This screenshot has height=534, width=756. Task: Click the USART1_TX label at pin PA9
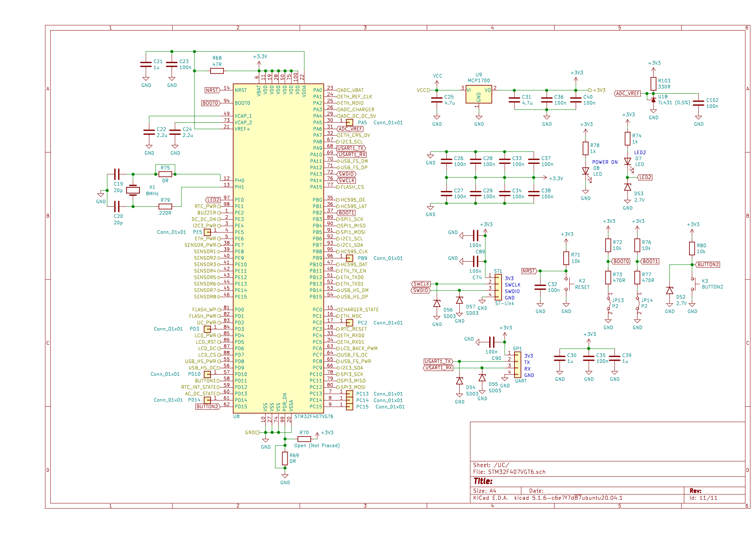pyautogui.click(x=351, y=148)
